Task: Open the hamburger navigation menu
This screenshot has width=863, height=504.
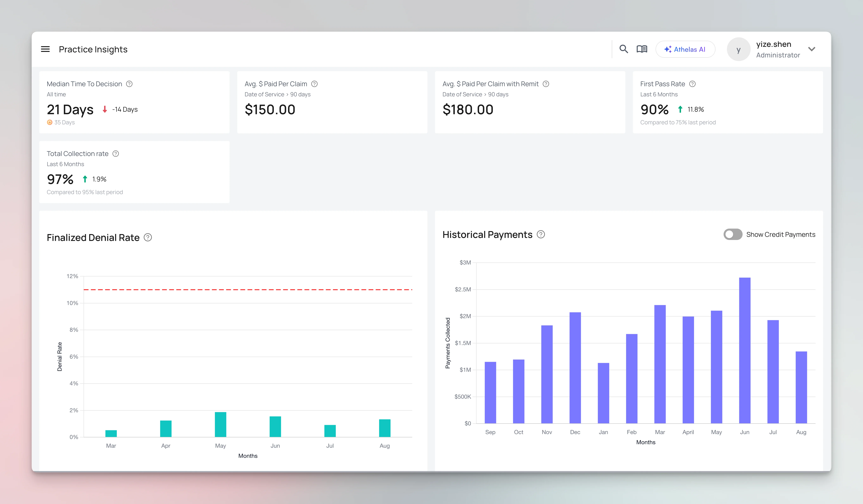Action: 45,49
